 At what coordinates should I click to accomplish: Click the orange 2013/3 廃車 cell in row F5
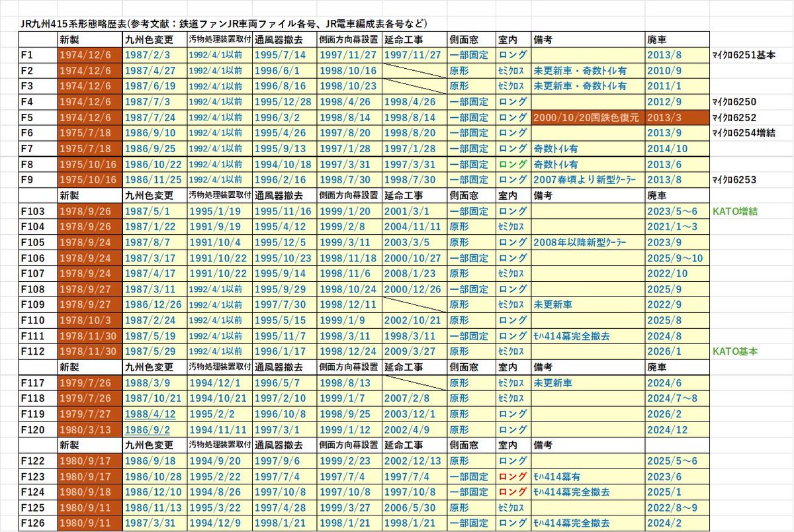[x=678, y=118]
